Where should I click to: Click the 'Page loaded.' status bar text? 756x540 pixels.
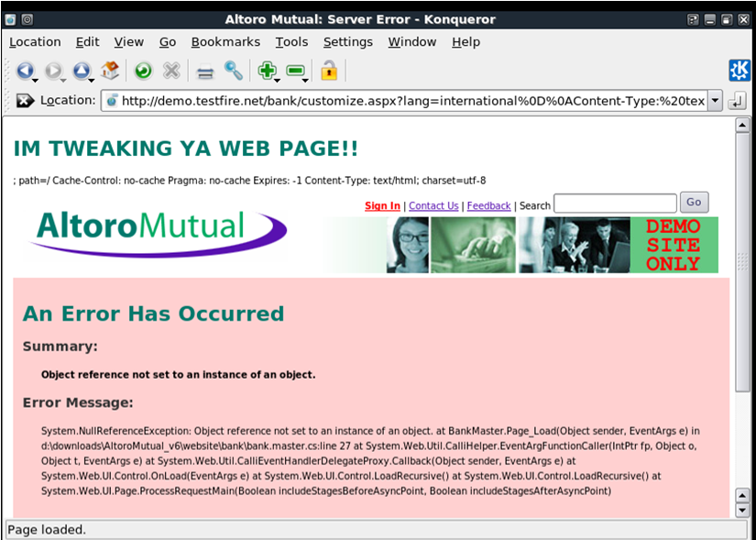(47, 530)
